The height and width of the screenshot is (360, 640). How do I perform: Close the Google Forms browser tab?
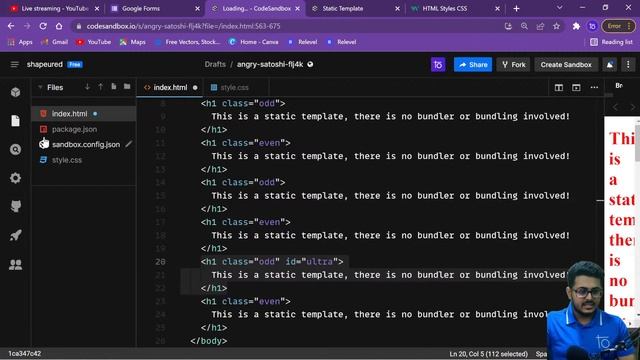tap(198, 8)
